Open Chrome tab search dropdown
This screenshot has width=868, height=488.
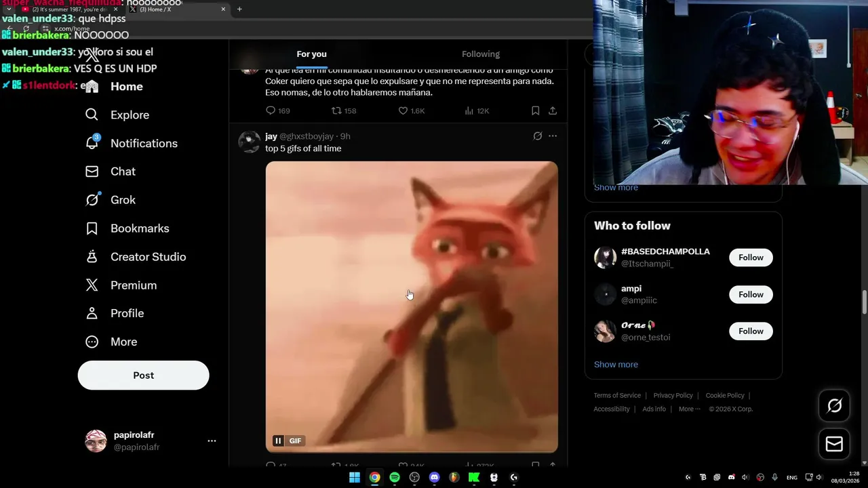coord(9,9)
